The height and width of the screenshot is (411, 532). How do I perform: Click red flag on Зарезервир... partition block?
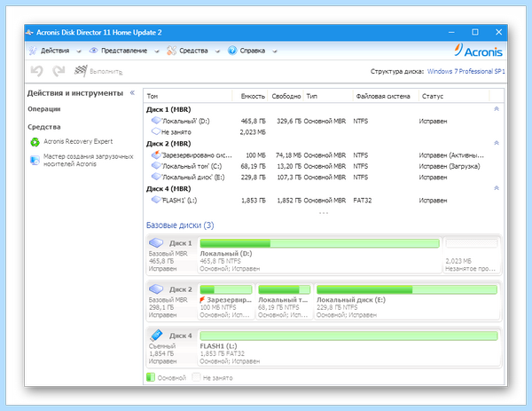point(202,299)
